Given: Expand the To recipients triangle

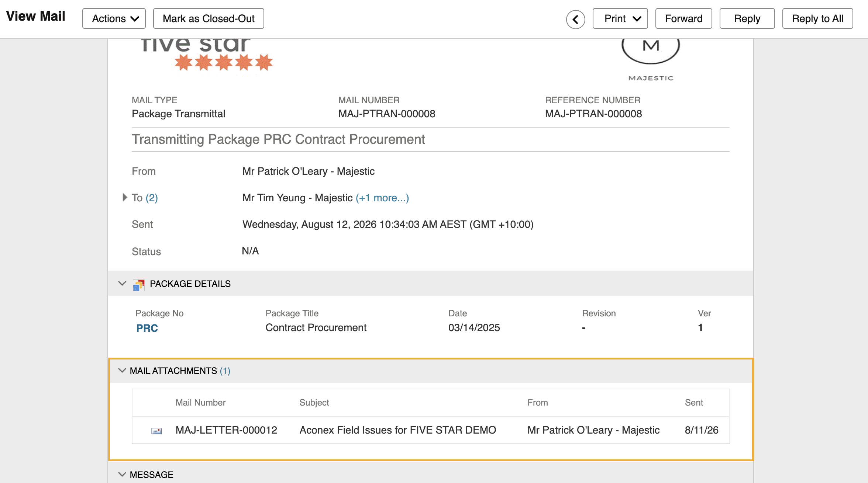Looking at the screenshot, I should click(x=125, y=197).
